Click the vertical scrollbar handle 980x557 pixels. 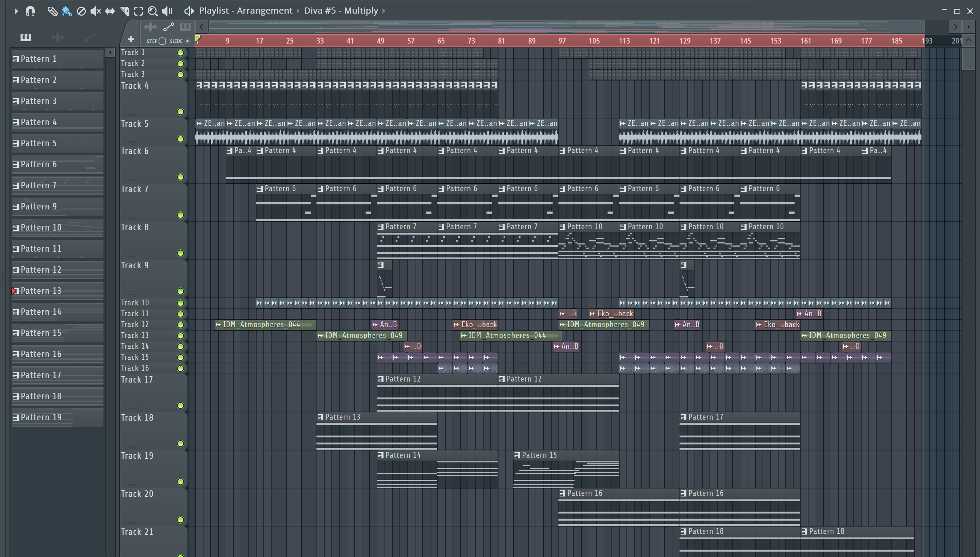tap(968, 58)
